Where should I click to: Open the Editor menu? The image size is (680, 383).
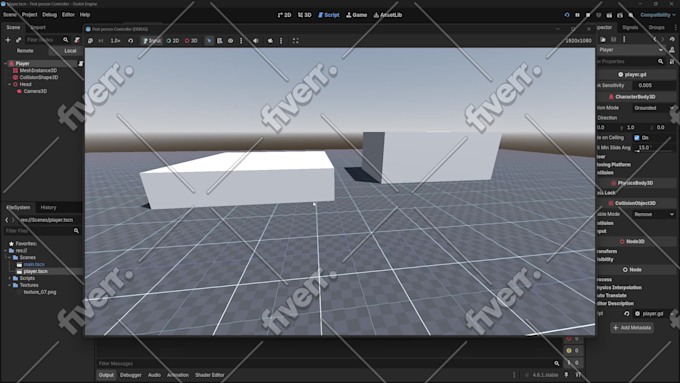tap(68, 15)
